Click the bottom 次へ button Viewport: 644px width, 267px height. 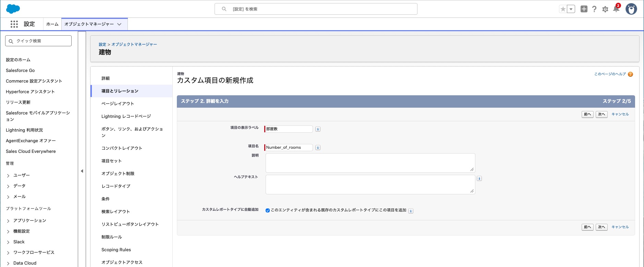pyautogui.click(x=602, y=227)
